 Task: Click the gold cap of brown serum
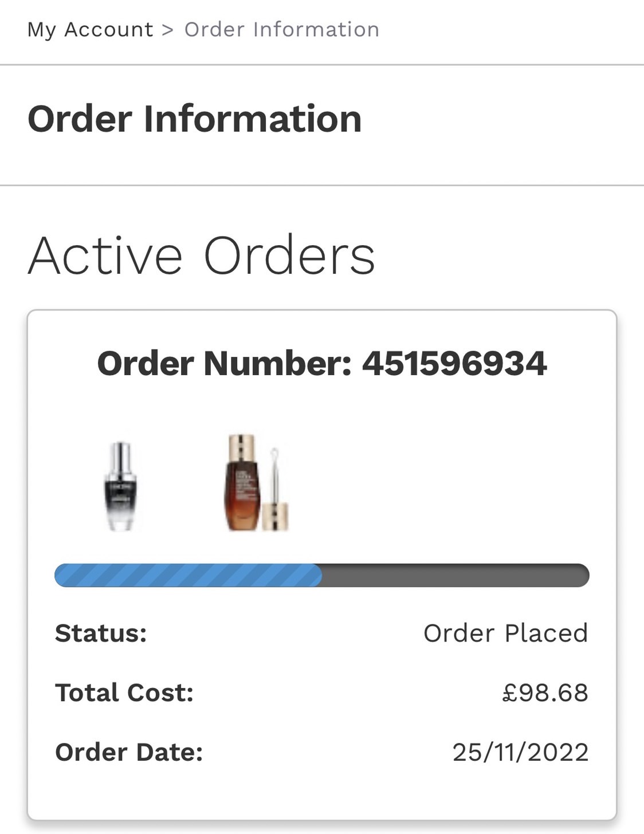point(242,449)
